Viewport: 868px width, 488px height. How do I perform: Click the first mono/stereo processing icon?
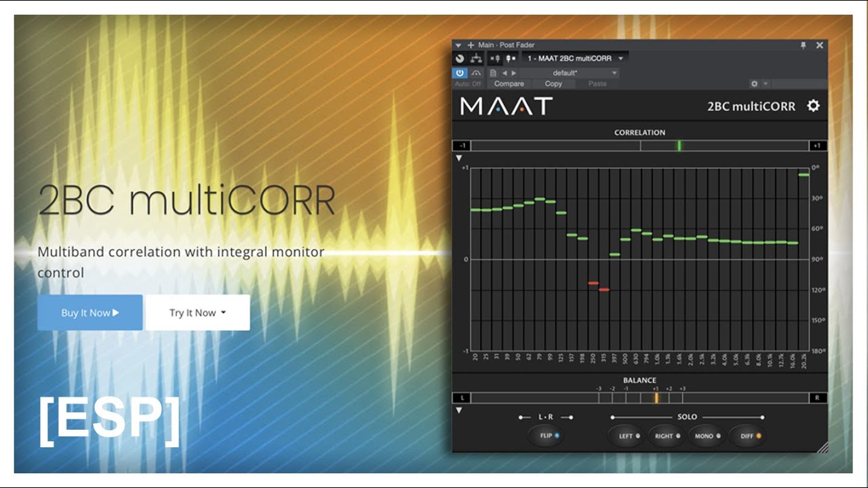(495, 58)
